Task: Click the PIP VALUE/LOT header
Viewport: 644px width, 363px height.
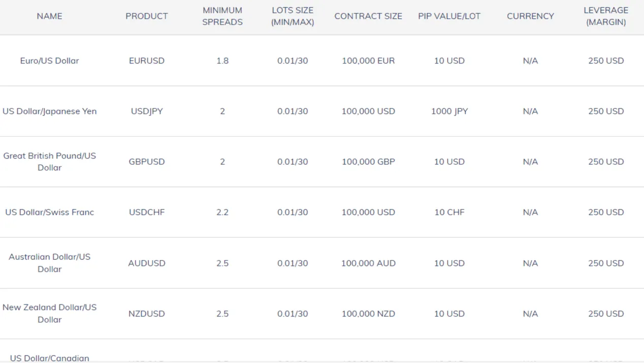Action: coord(449,16)
